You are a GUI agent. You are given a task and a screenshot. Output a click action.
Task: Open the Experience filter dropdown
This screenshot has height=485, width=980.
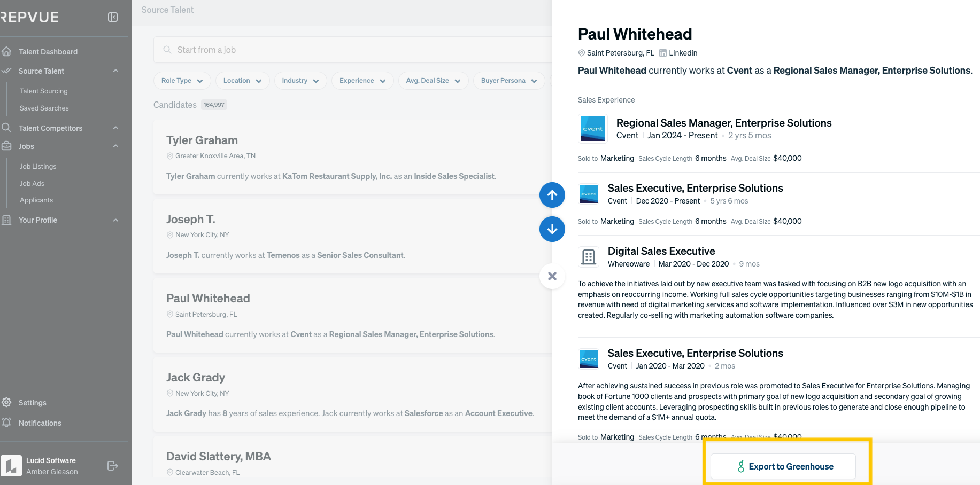[x=362, y=81]
